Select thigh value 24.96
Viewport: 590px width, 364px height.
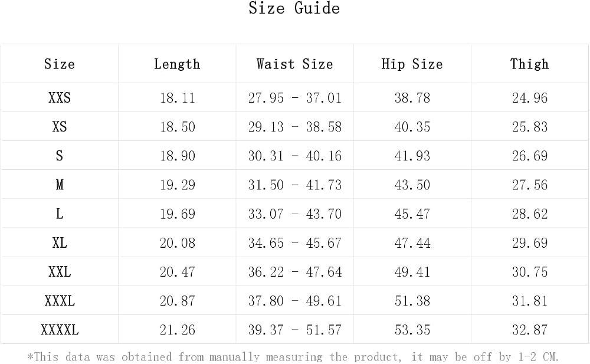(x=529, y=98)
